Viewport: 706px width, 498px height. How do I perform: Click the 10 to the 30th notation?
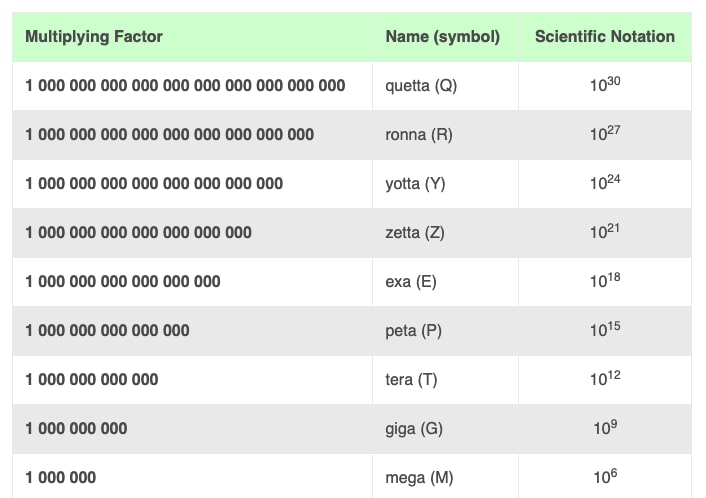tap(605, 85)
